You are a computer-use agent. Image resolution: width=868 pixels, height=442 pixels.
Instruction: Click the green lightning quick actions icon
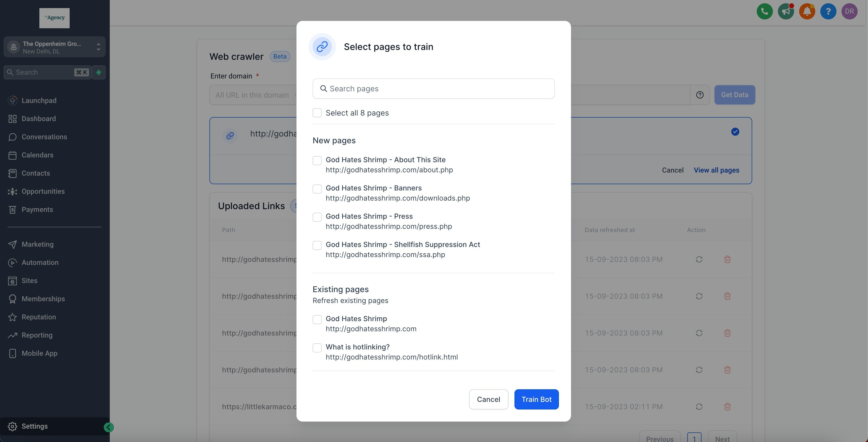pyautogui.click(x=99, y=72)
